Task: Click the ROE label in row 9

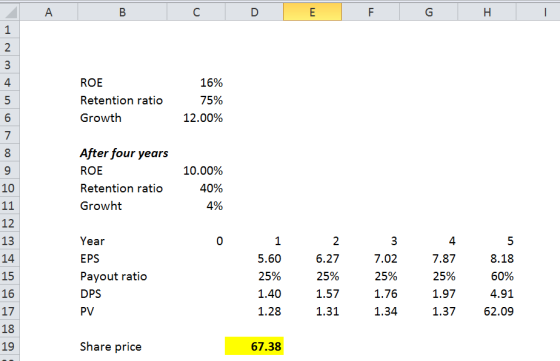Action: (x=91, y=171)
